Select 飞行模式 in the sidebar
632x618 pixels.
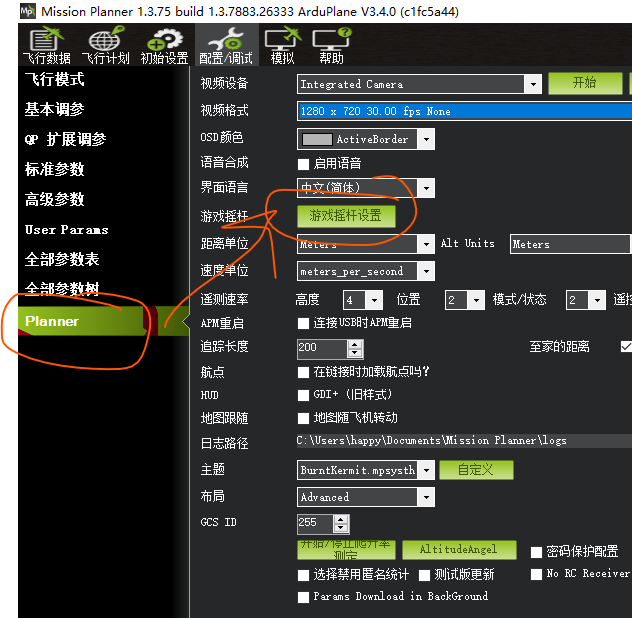tap(54, 79)
